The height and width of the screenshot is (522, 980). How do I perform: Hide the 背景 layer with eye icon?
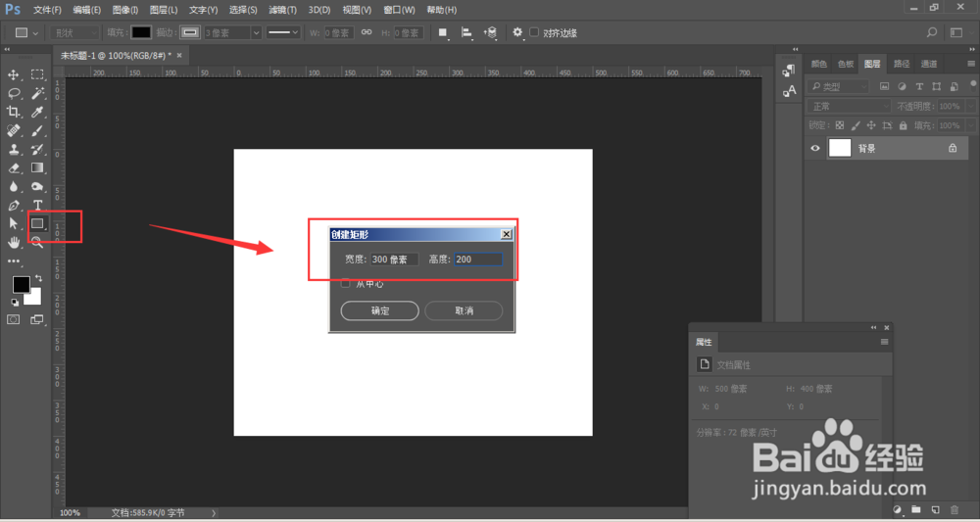(x=815, y=148)
